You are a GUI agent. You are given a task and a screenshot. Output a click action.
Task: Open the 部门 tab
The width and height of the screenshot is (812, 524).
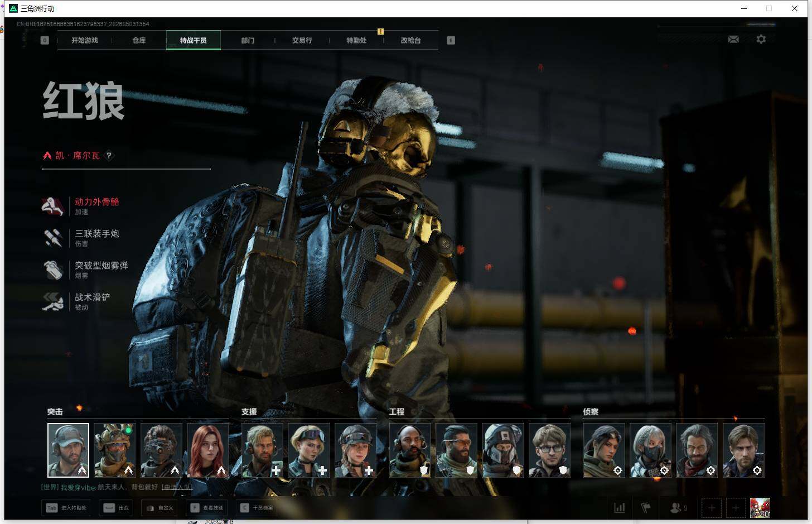(x=248, y=40)
